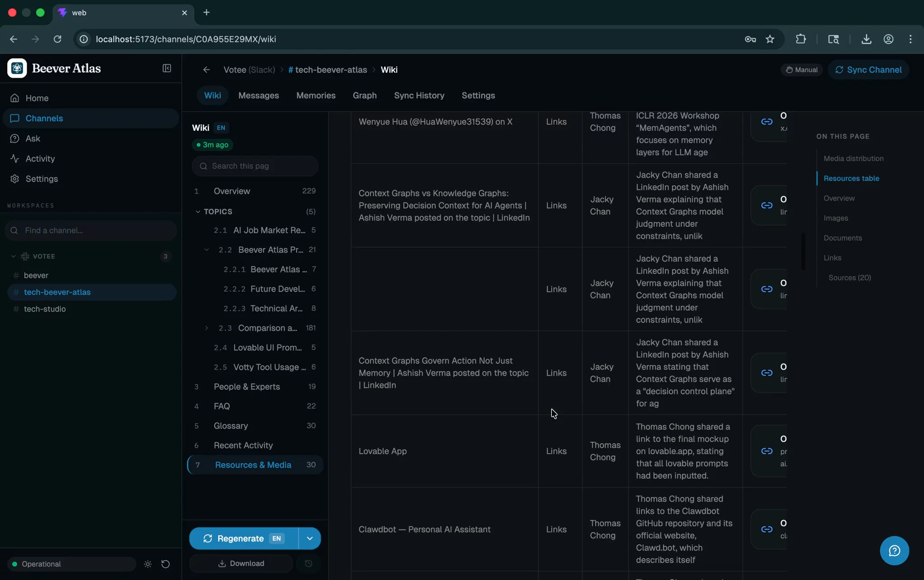
Task: Click link icon in Context Graphs vs Knowledge row
Action: (x=767, y=205)
